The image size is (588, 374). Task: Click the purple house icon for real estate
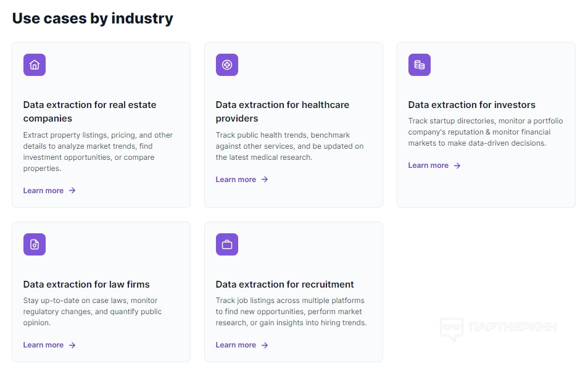pos(35,65)
